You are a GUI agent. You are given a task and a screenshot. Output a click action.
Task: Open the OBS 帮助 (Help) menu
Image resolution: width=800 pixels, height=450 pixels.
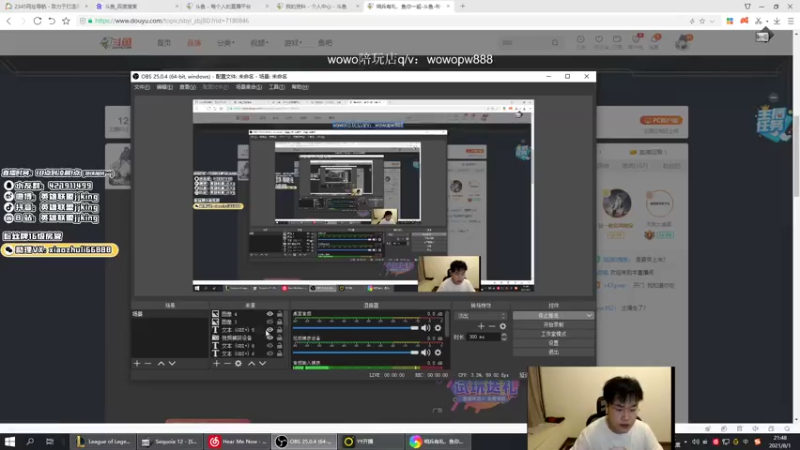(300, 87)
